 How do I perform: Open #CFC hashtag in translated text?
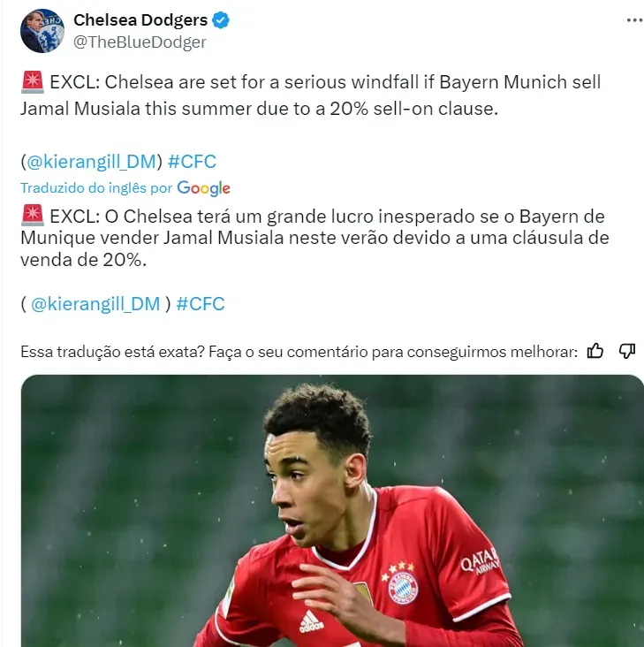(x=201, y=304)
